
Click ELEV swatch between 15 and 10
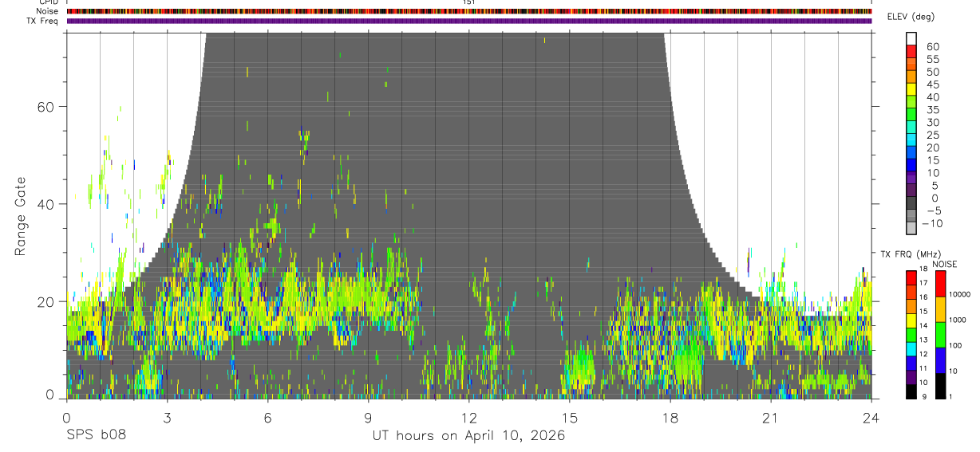911,167
